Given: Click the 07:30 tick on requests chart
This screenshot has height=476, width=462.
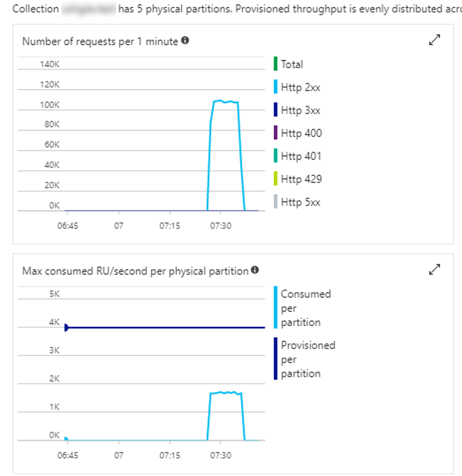Looking at the screenshot, I should click(x=221, y=226).
